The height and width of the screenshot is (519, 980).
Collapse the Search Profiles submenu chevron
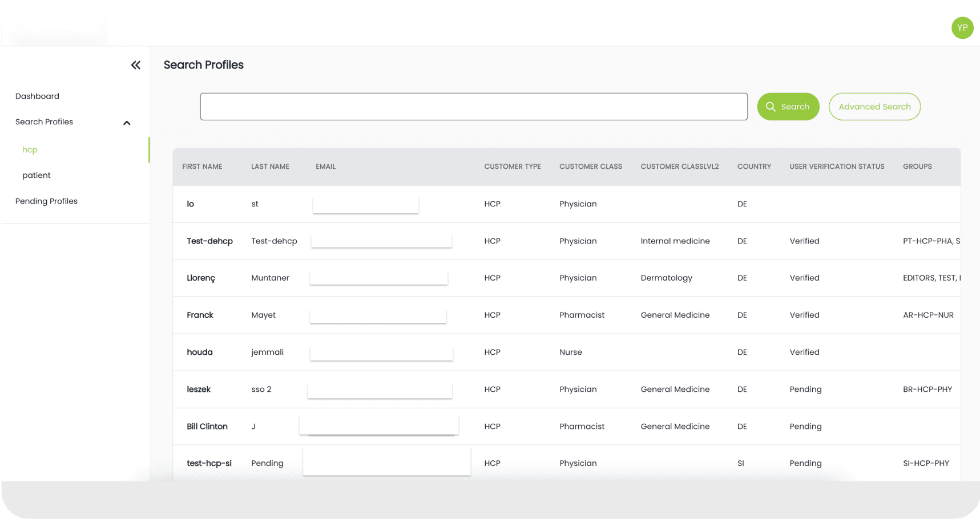(x=127, y=123)
